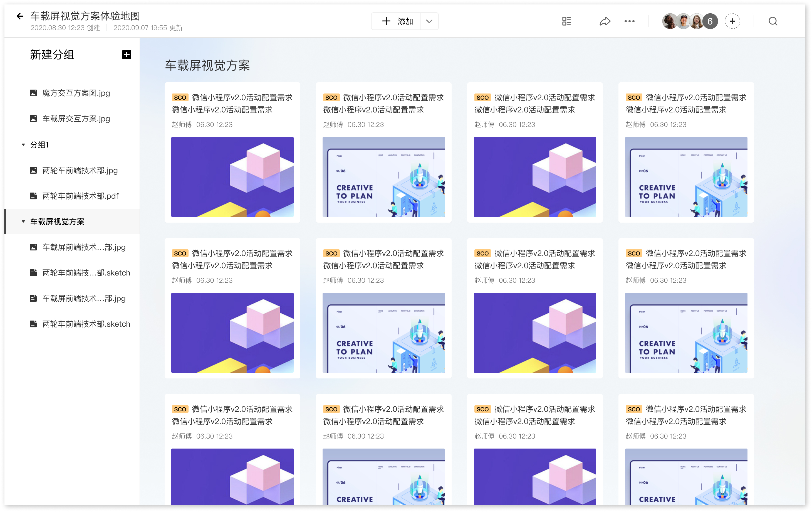Image resolution: width=812 pixels, height=512 pixels.
Task: Click the page title 车载屏视觉方案体验地图
Action: [85, 16]
